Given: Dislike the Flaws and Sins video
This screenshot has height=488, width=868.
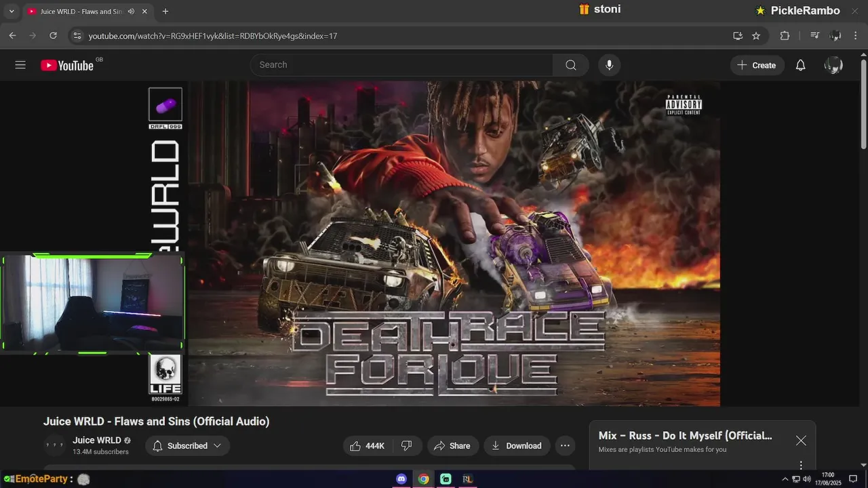Looking at the screenshot, I should (407, 445).
